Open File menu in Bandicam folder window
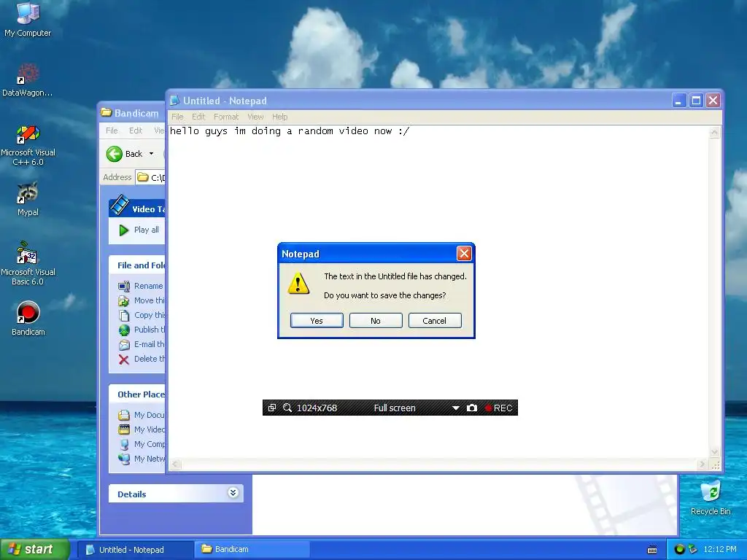The height and width of the screenshot is (560, 747). [112, 131]
